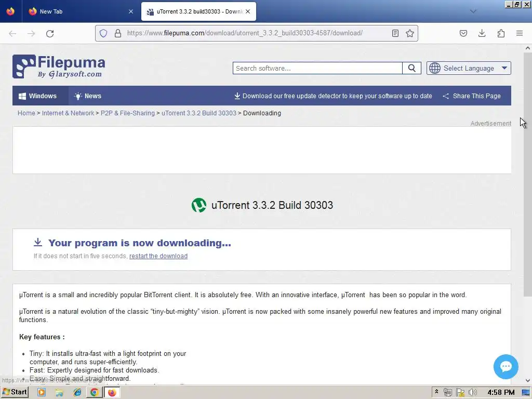Viewport: 532px width, 399px height.
Task: Open the Select Language dropdown
Action: (469, 68)
